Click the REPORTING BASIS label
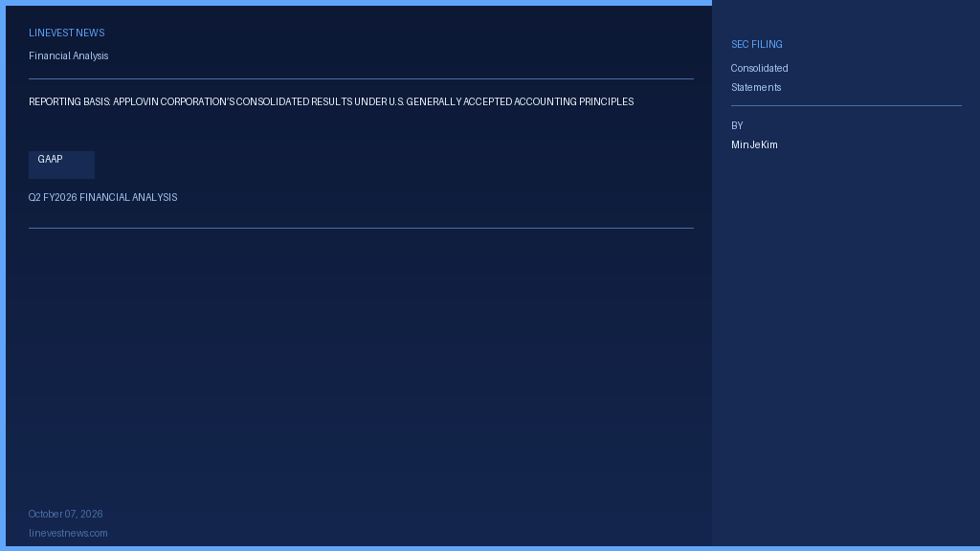The height and width of the screenshot is (551, 980). coord(69,101)
